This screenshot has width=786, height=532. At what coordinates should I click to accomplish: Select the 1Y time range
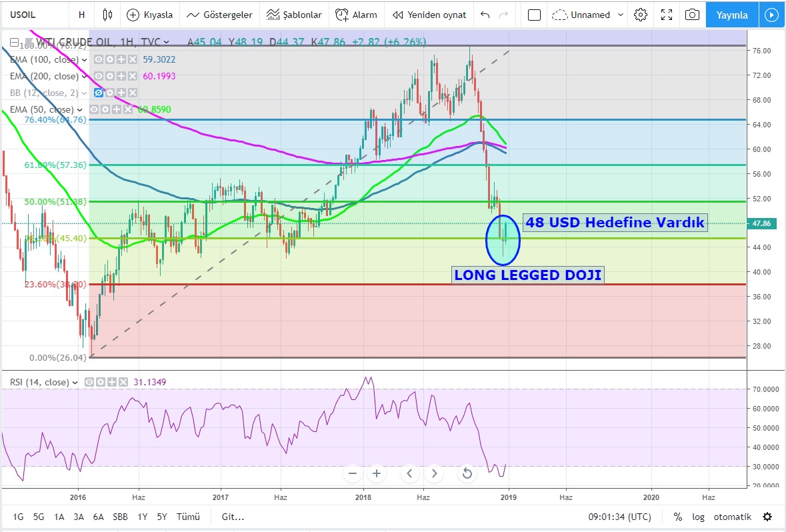click(143, 517)
